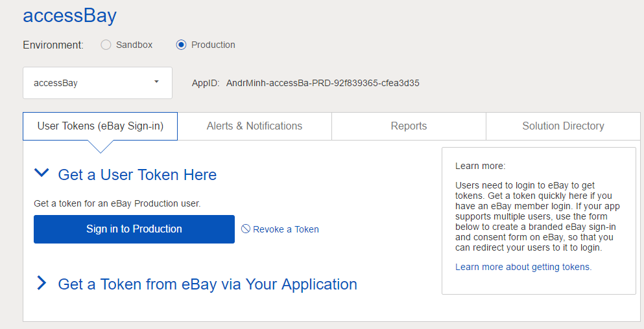Click the Get a User Token Here heading
This screenshot has height=329, width=644.
pyautogui.click(x=137, y=175)
